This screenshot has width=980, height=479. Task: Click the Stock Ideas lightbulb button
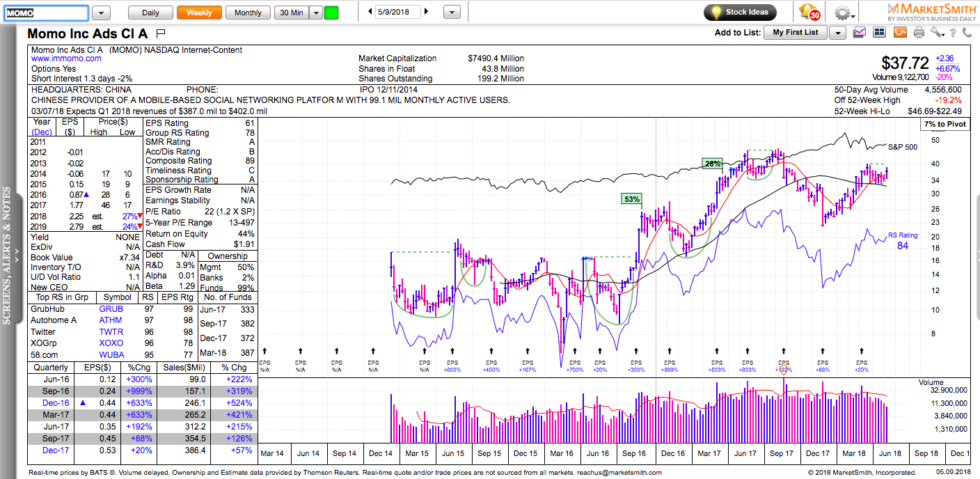pos(740,12)
